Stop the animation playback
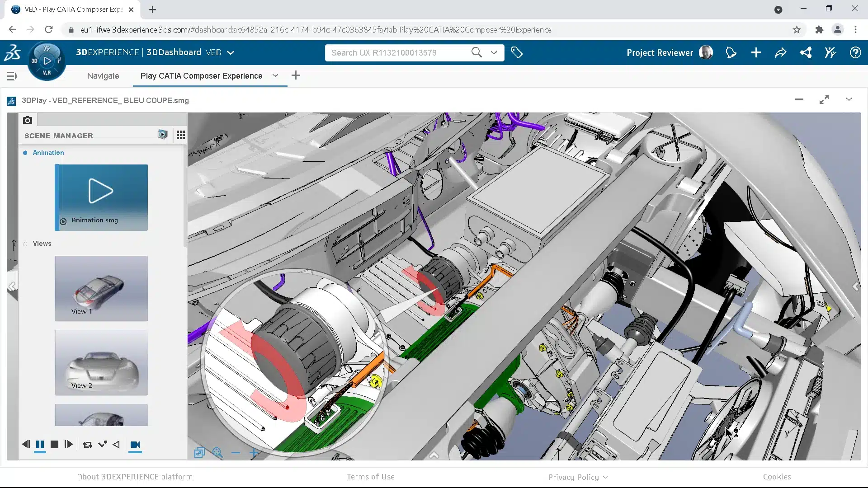The height and width of the screenshot is (488, 868). (x=54, y=445)
